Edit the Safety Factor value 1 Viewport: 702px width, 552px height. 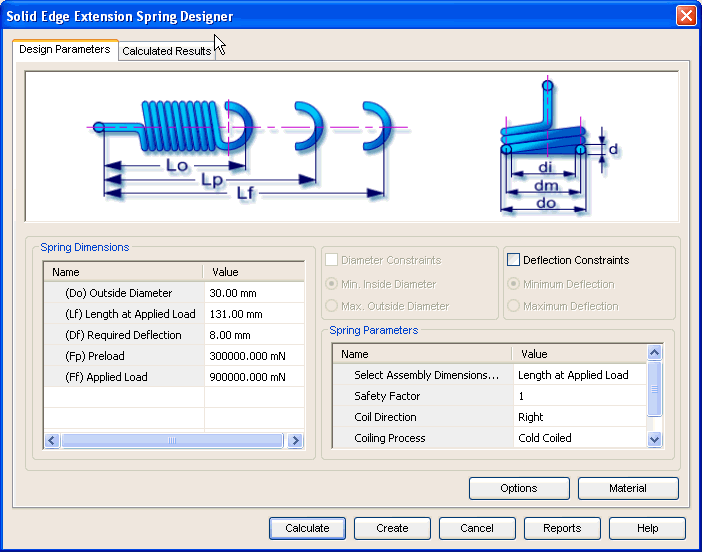tap(580, 396)
